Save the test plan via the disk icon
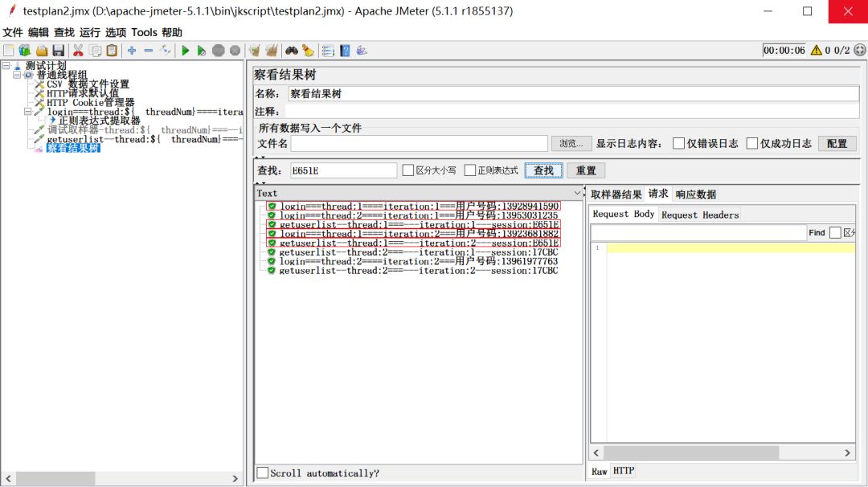The height and width of the screenshot is (487, 868). (59, 50)
